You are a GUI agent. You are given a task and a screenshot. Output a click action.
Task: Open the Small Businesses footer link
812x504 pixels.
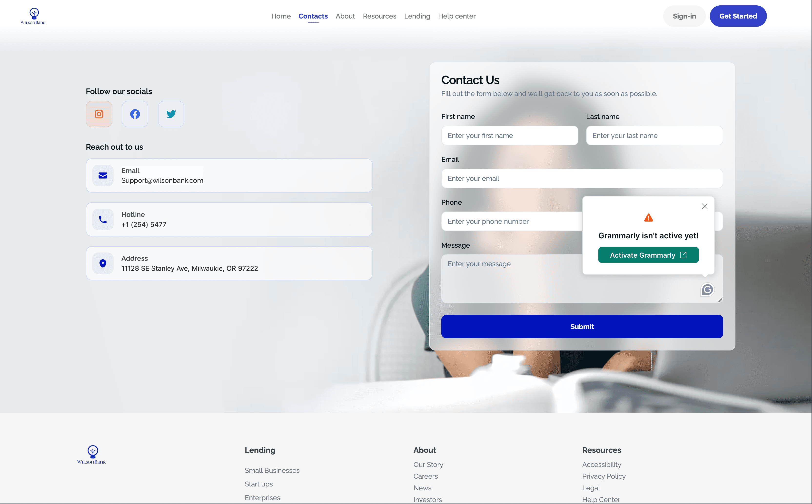272,470
